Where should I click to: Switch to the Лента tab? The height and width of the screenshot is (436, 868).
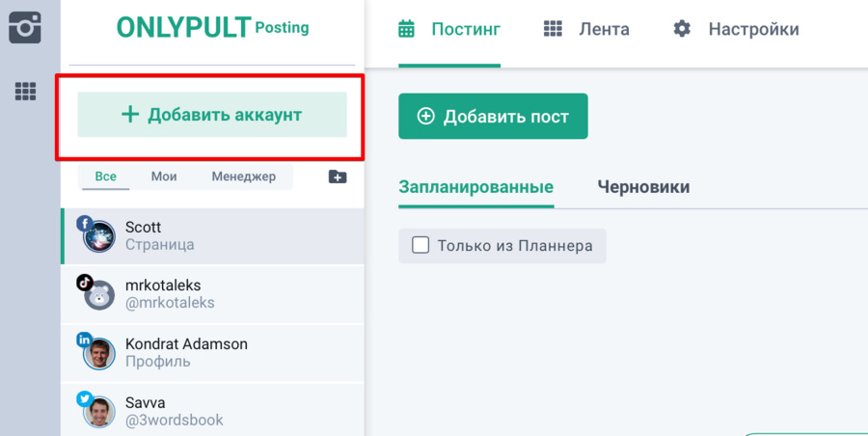click(604, 29)
